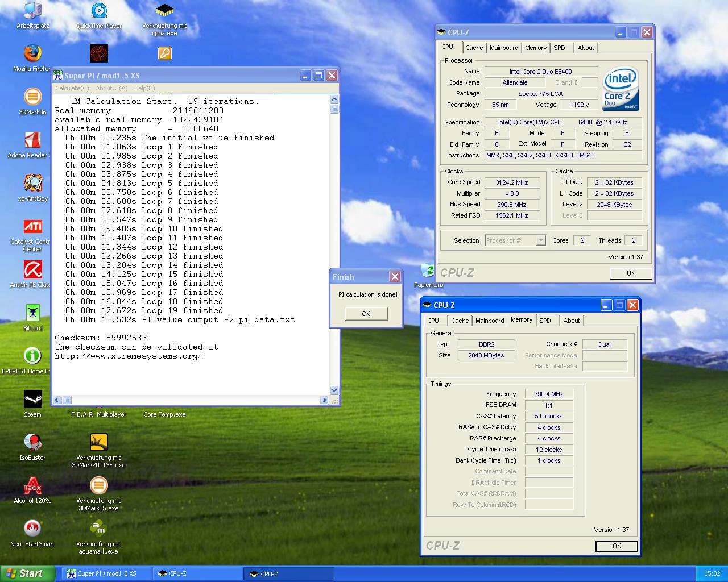Switch to SPD tab in upper CPU-Z

[x=560, y=48]
